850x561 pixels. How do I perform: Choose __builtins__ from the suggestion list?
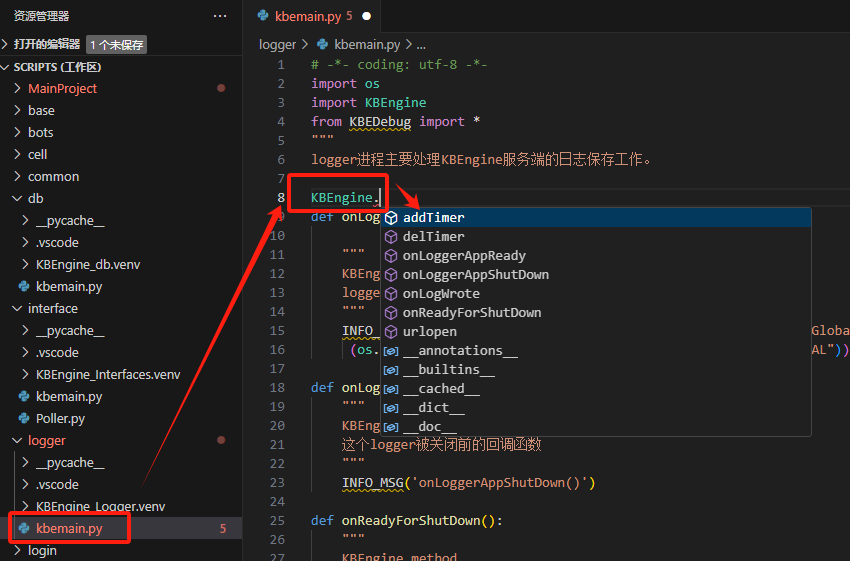point(596,370)
